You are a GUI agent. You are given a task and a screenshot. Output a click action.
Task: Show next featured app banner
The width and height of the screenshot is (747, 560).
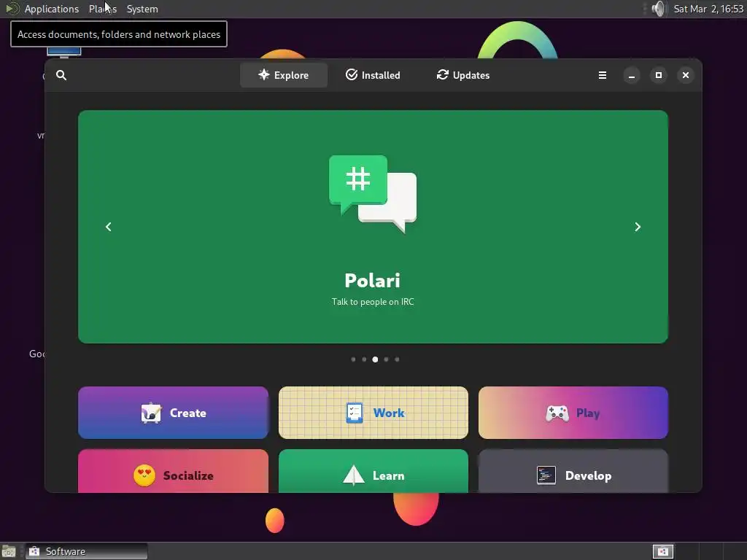pyautogui.click(x=638, y=227)
